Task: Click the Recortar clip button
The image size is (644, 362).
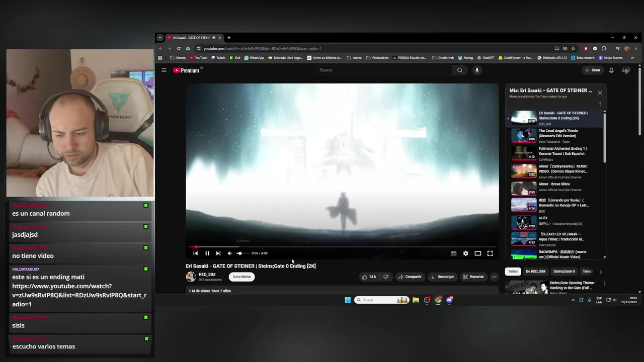Action: (x=473, y=277)
